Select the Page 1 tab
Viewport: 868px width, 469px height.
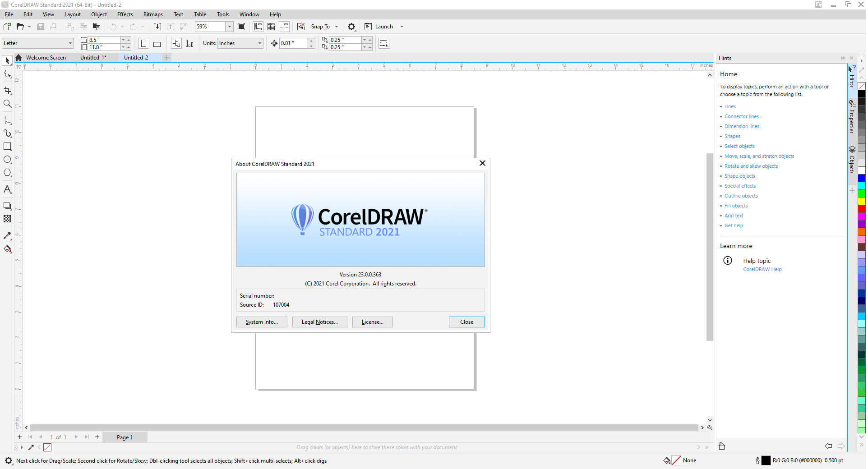(125, 437)
